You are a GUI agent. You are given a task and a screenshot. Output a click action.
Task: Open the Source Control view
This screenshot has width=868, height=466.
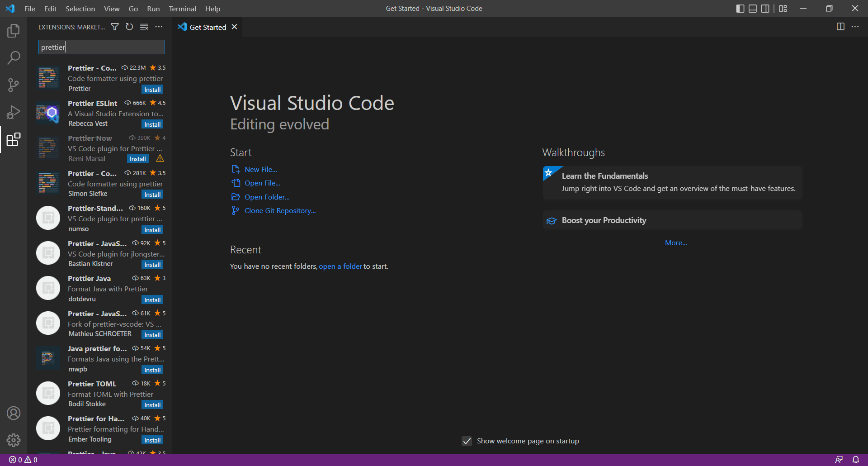coord(14,85)
